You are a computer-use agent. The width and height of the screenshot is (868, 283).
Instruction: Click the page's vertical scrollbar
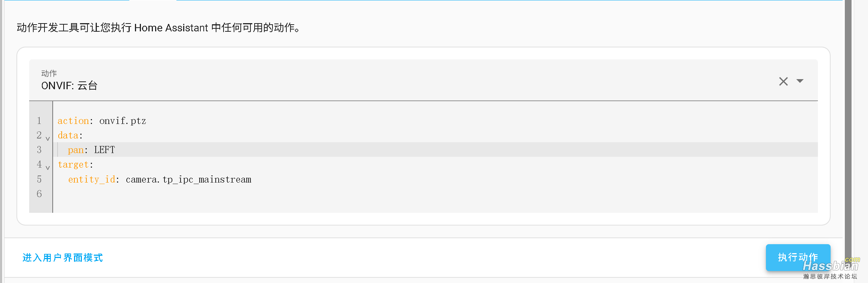pyautogui.click(x=848, y=131)
